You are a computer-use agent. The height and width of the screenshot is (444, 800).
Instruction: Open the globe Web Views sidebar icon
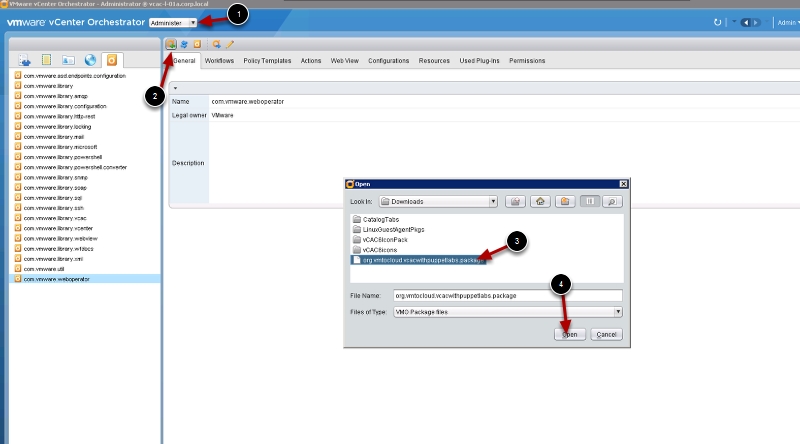coord(90,60)
